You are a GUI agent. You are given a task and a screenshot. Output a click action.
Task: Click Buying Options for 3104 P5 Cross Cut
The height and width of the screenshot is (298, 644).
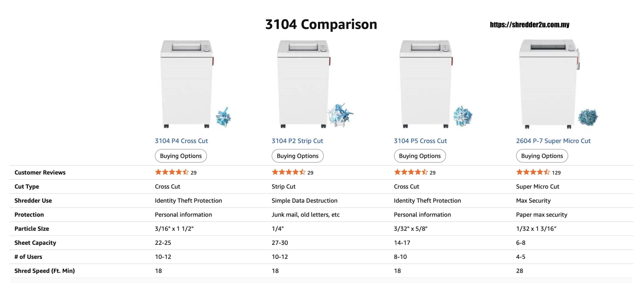pyautogui.click(x=420, y=156)
